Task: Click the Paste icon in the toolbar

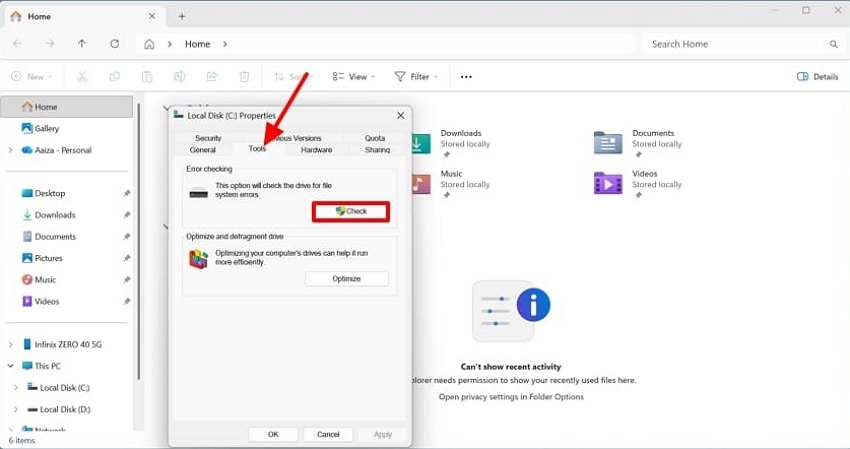Action: (x=147, y=76)
